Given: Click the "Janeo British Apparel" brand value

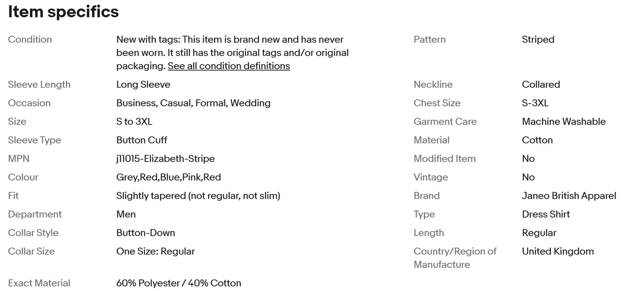Looking at the screenshot, I should (569, 196).
